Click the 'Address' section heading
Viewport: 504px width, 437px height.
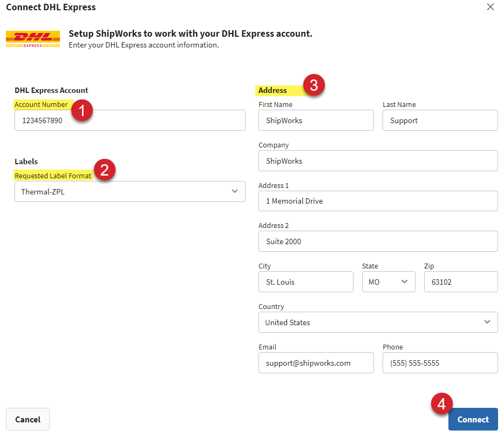tap(273, 90)
